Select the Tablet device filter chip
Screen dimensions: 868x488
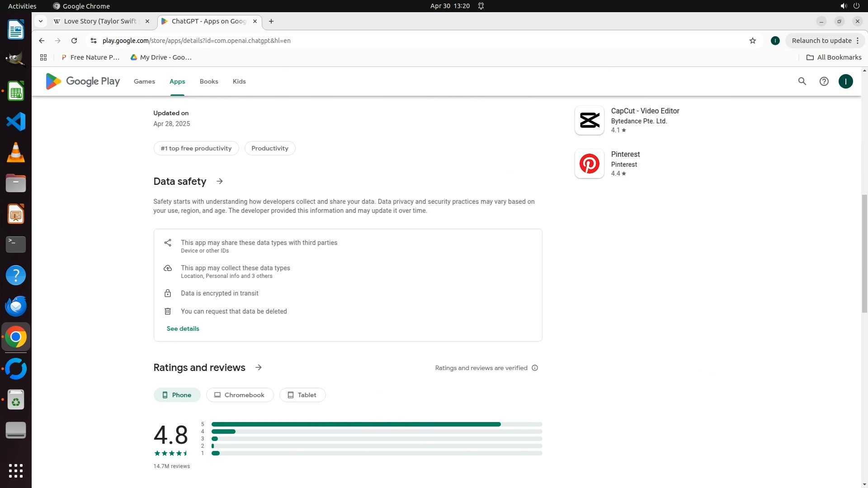302,395
